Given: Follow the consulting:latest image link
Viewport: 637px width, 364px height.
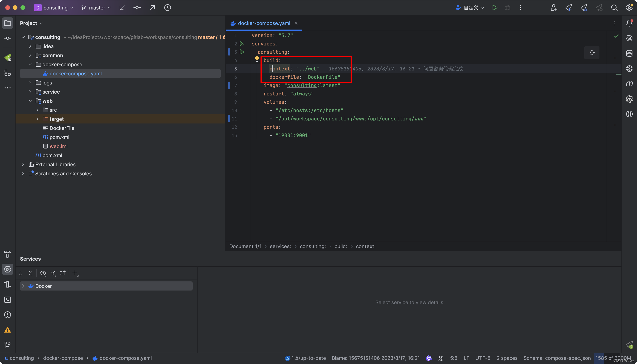Looking at the screenshot, I should [x=302, y=85].
